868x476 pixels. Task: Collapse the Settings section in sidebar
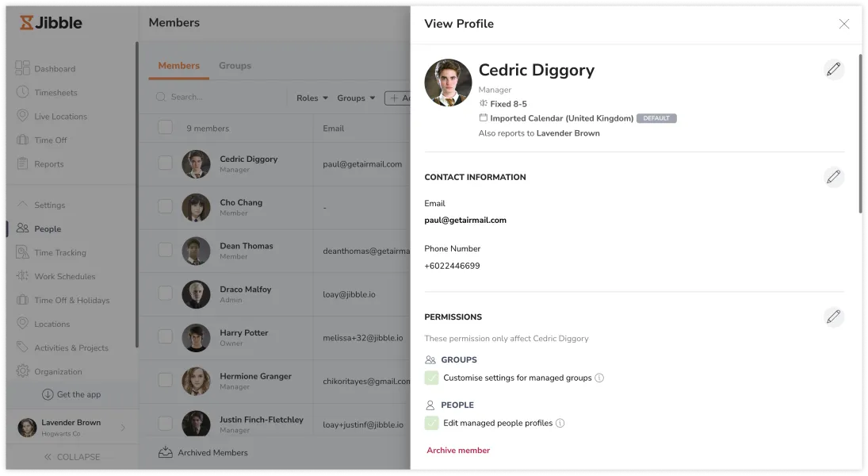pos(22,205)
